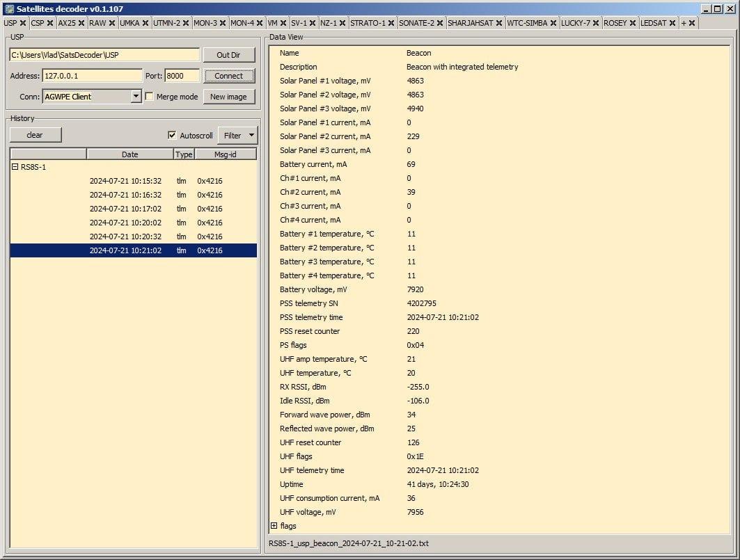Viewport: 740px width, 560px height.
Task: Expand the flags node in Data View
Action: pos(274,526)
